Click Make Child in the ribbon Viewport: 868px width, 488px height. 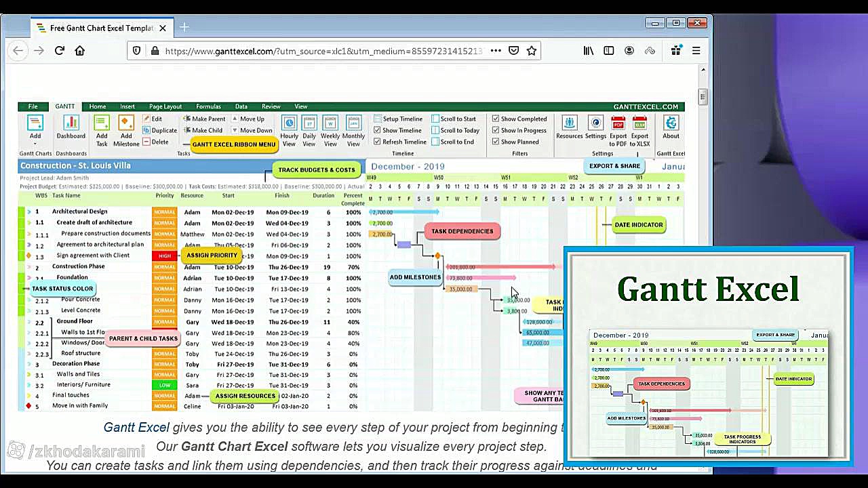203,130
